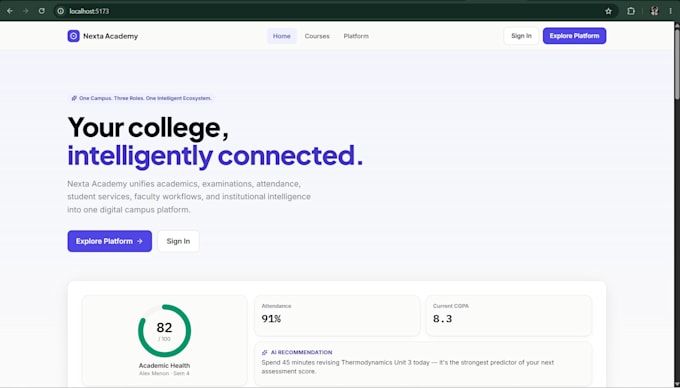Click the page vertical scrollbar thumb
This screenshot has height=388, width=680.
pos(677,61)
